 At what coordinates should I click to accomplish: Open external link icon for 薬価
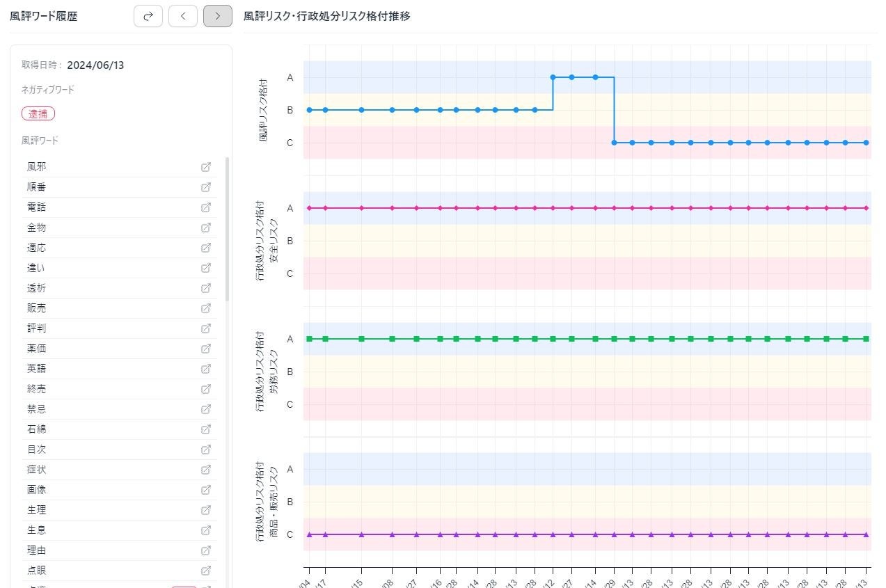point(206,349)
